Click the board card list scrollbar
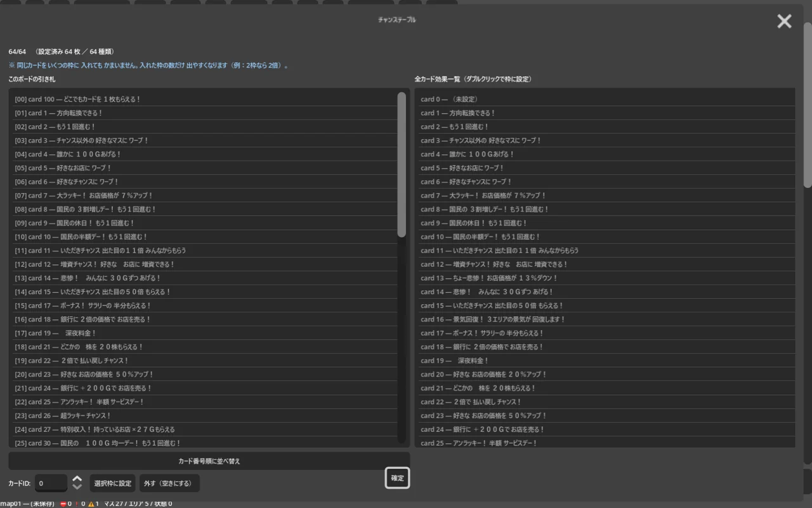 coord(402,165)
